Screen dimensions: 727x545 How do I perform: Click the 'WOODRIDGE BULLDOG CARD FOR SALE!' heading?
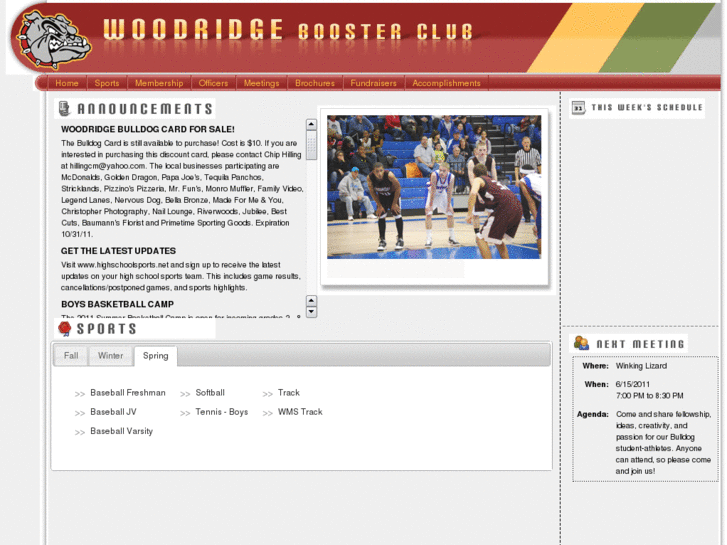coord(148,129)
